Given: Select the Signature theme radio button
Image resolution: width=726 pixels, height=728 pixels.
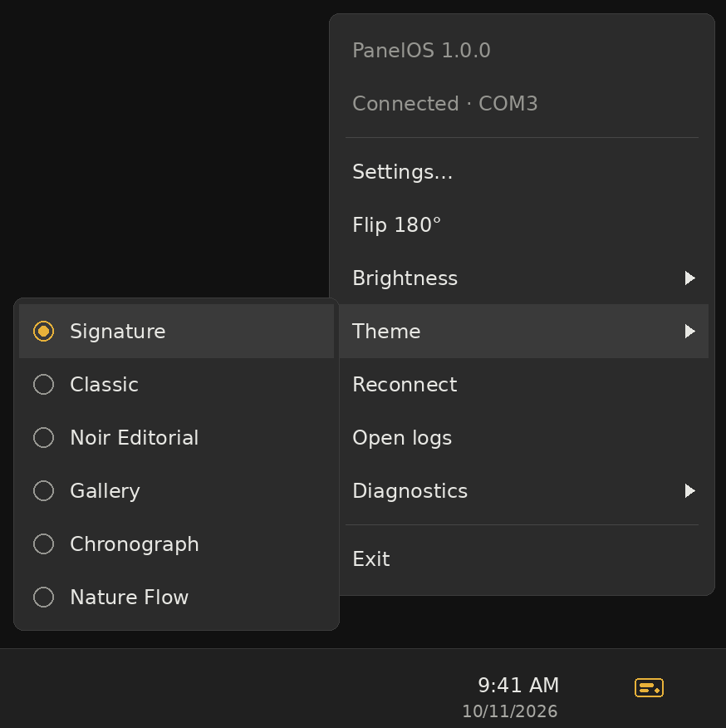Looking at the screenshot, I should point(44,331).
